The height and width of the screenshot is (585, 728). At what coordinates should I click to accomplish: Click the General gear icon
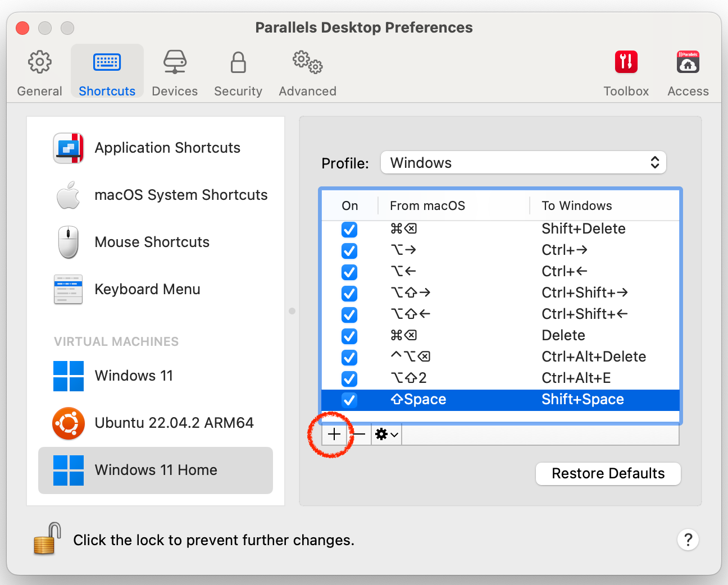click(39, 62)
